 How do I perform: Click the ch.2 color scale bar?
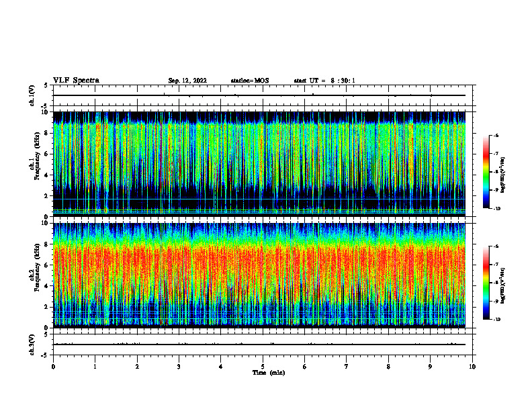pos(486,283)
